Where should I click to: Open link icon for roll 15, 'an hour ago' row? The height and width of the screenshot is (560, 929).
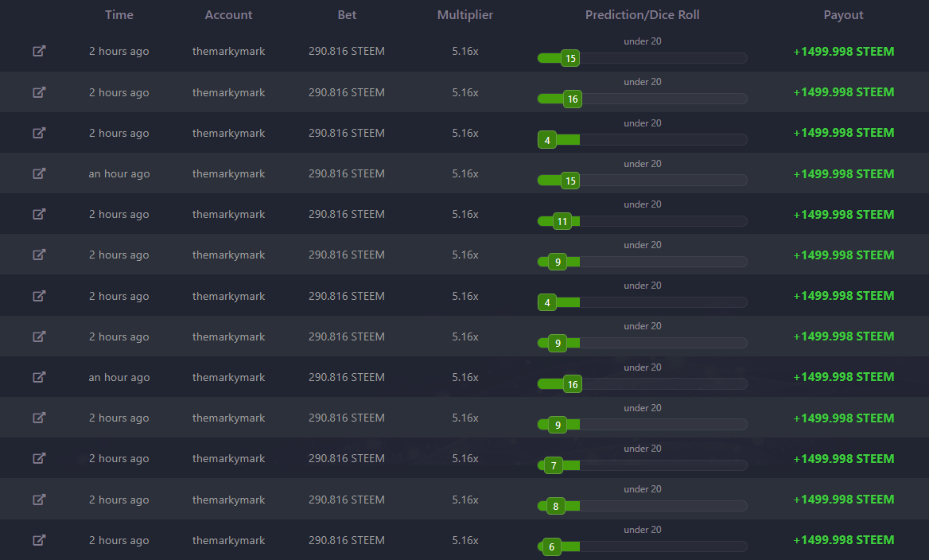click(x=39, y=173)
